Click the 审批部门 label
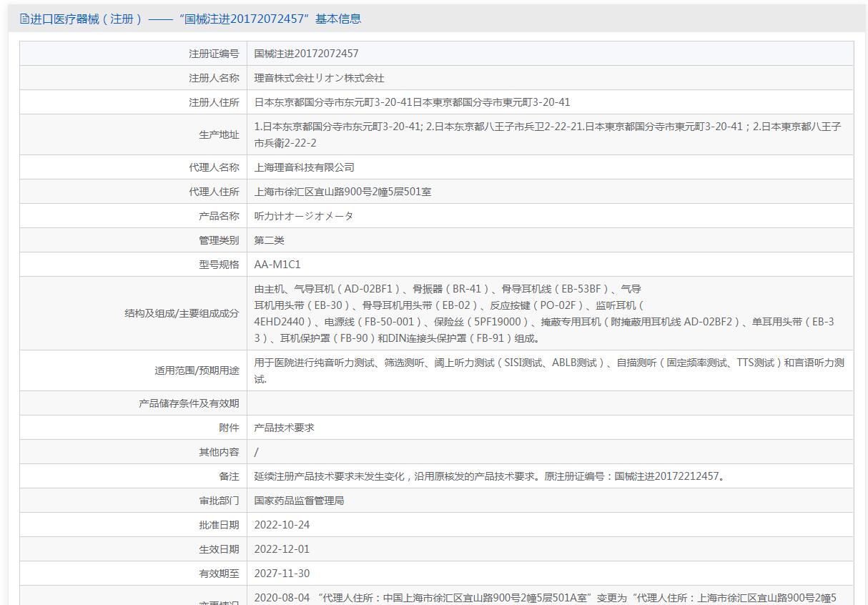This screenshot has width=868, height=605. (x=219, y=501)
